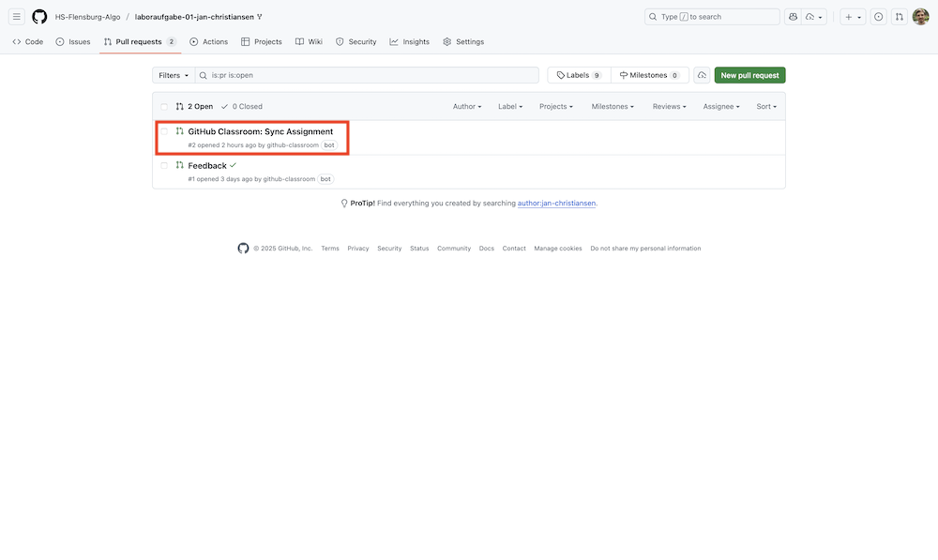Click the GitHub logo in header
938x560 pixels.
pyautogui.click(x=39, y=17)
